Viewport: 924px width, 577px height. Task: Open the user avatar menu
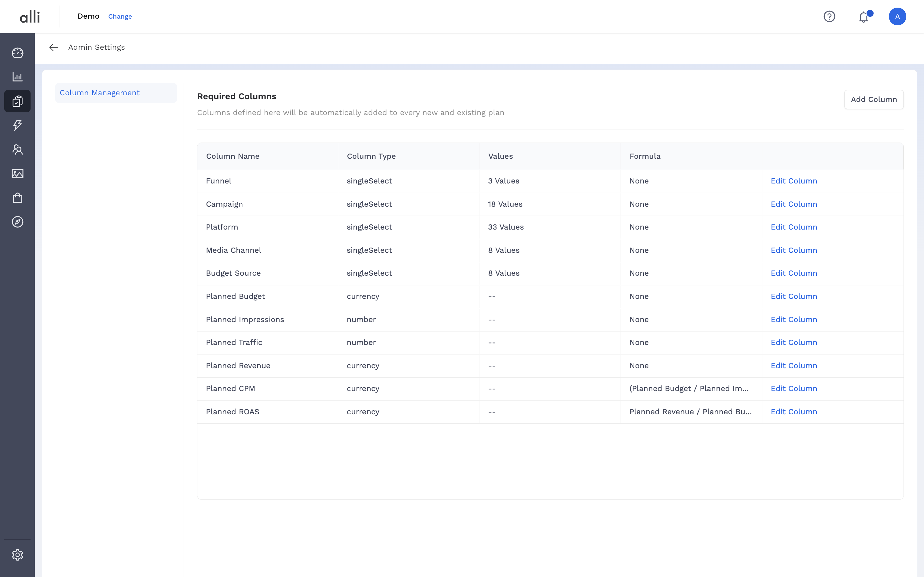(897, 16)
